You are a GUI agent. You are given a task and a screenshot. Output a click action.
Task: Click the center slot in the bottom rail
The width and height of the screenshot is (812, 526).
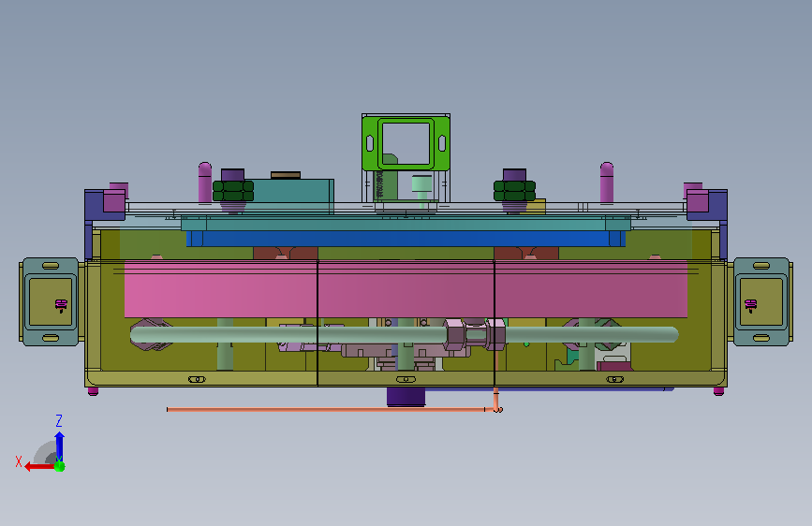pos(406,379)
